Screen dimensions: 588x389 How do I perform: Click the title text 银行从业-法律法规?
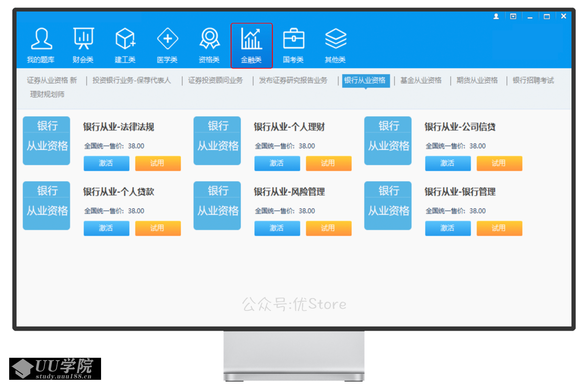[119, 127]
